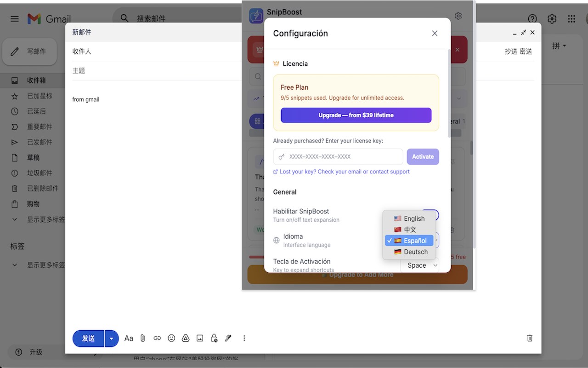The height and width of the screenshot is (368, 588).
Task: Click the Upgrade to Add More button
Action: pos(357,275)
